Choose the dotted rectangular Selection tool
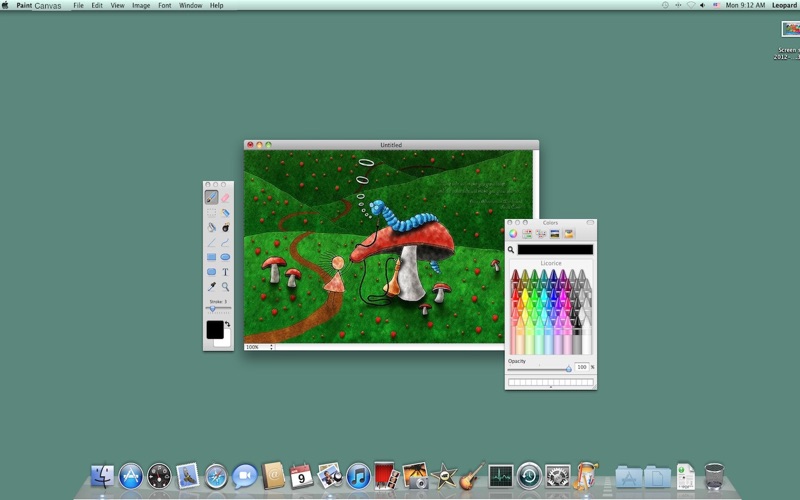This screenshot has width=800, height=500. click(x=211, y=213)
